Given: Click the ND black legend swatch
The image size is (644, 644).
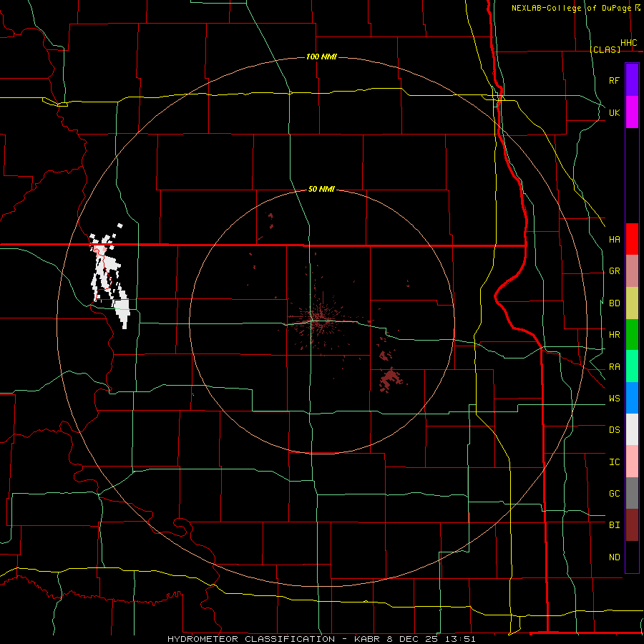Looking at the screenshot, I should pos(632,557).
